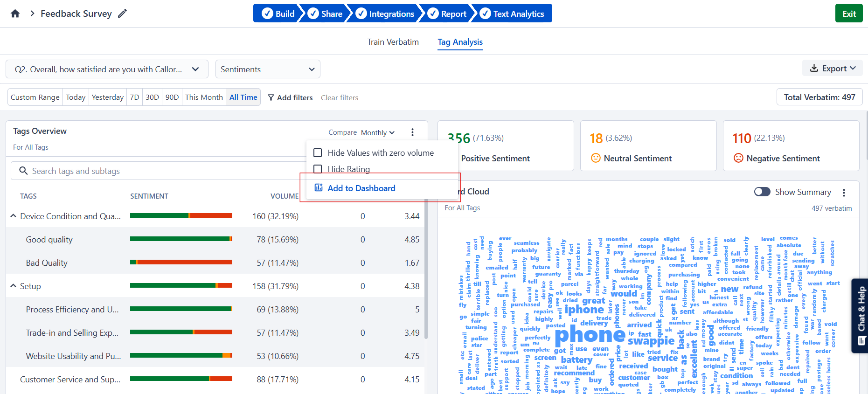Click the negative sentiment sad face icon
The width and height of the screenshot is (868, 394).
(x=738, y=158)
